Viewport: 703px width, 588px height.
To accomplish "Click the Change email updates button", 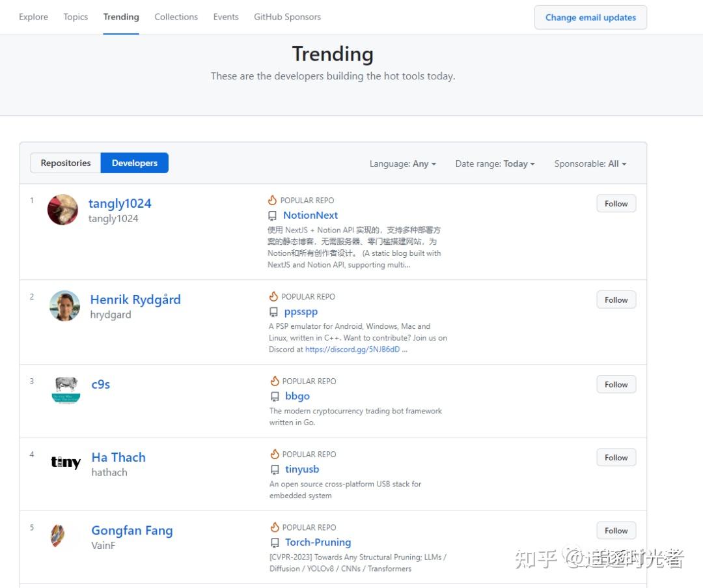I will click(x=590, y=18).
